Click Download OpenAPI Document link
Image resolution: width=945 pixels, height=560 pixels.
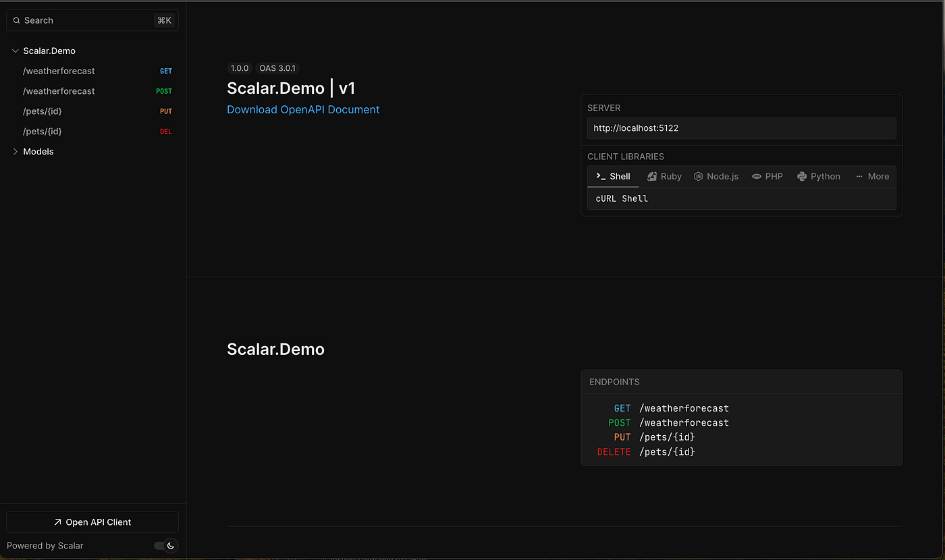coord(303,109)
